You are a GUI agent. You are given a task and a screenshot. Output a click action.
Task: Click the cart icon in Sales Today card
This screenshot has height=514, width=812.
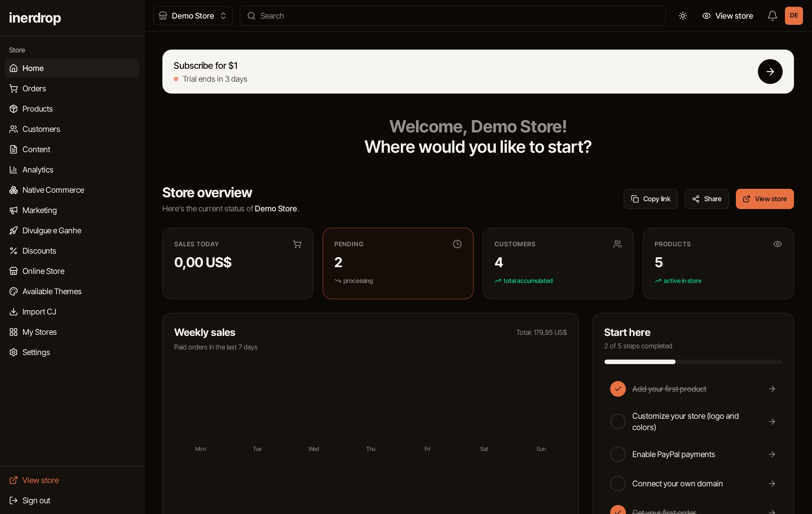click(x=297, y=244)
